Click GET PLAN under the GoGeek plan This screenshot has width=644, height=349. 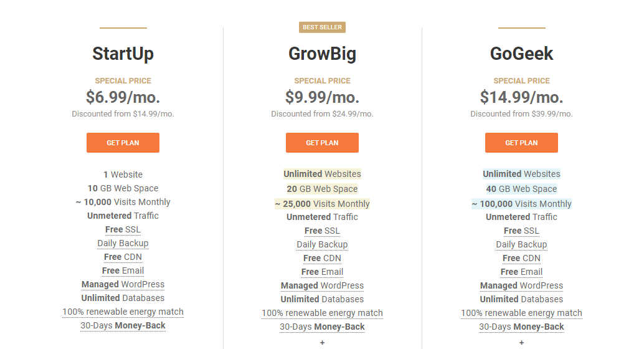pyautogui.click(x=521, y=143)
